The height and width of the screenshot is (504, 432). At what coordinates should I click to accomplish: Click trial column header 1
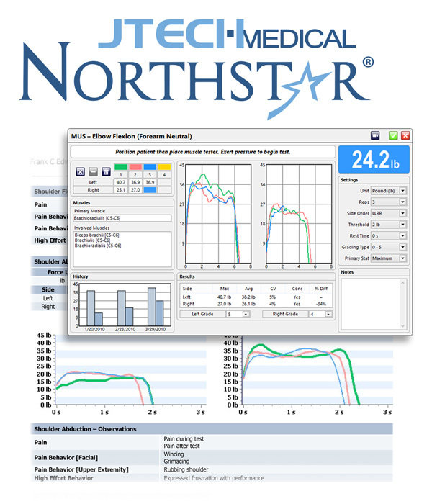point(121,174)
